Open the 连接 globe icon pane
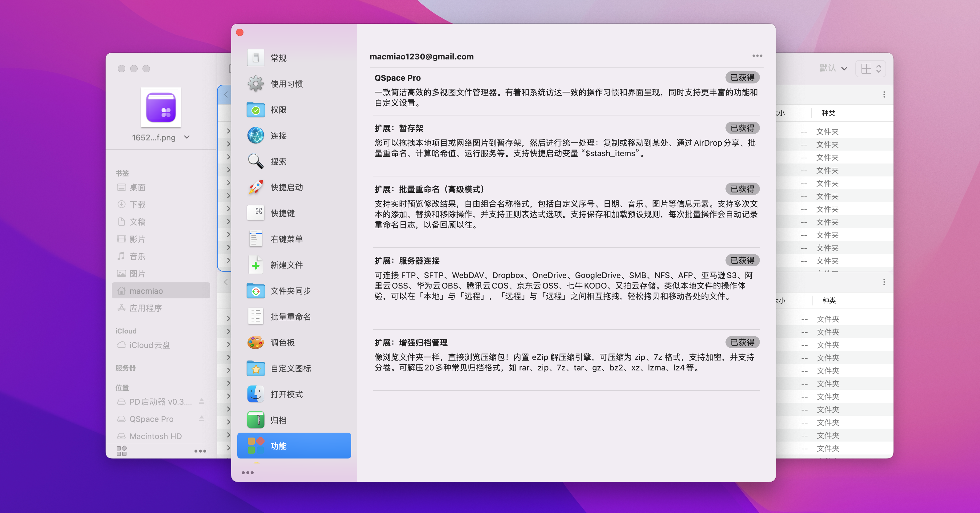This screenshot has height=513, width=980. point(256,135)
